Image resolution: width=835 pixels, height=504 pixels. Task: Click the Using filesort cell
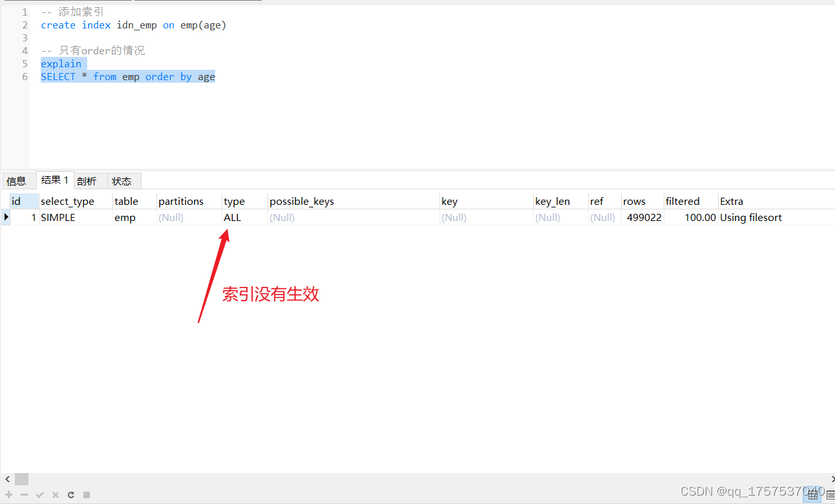pyautogui.click(x=776, y=218)
